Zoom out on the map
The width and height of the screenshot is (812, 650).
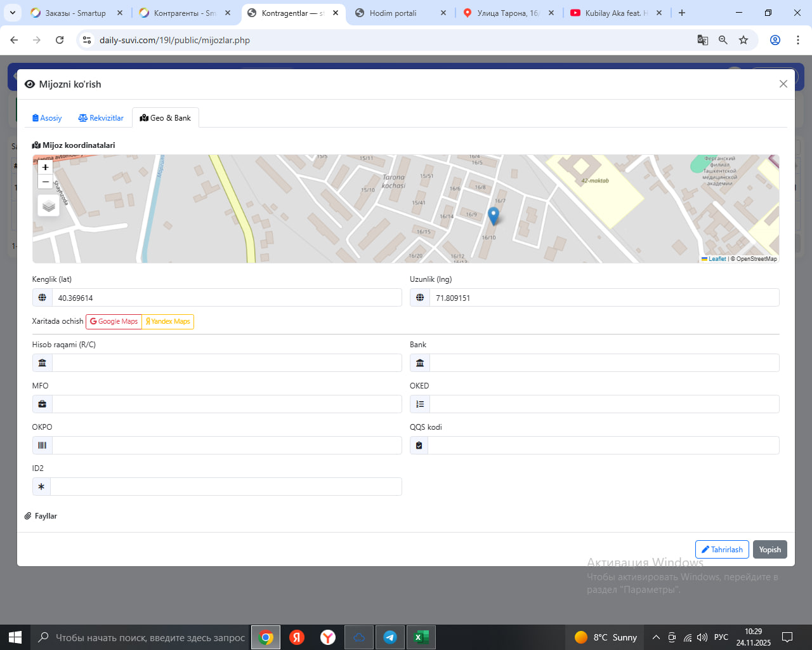[45, 182]
